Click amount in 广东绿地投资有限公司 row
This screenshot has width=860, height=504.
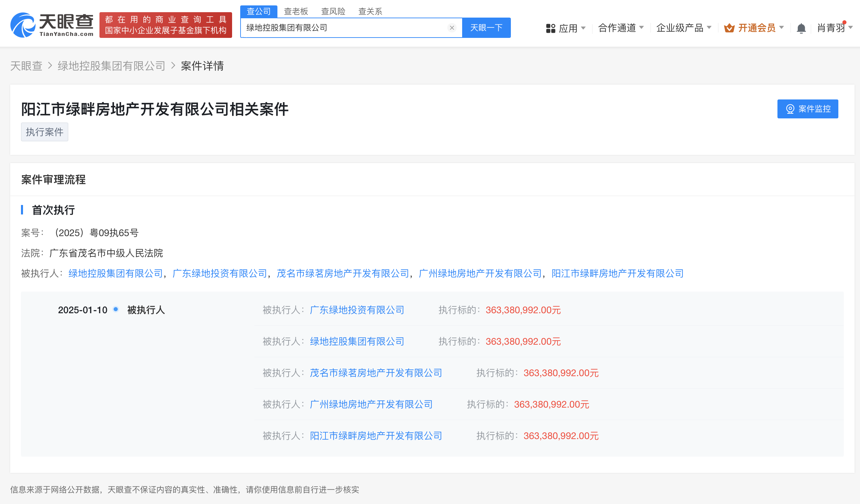pos(523,310)
